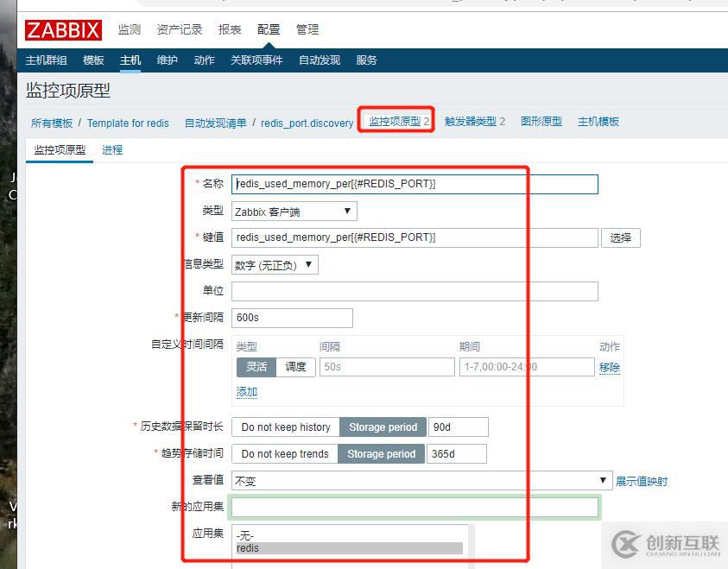The height and width of the screenshot is (569, 728).
Task: Open the 资产记录 top menu
Action: click(x=180, y=29)
